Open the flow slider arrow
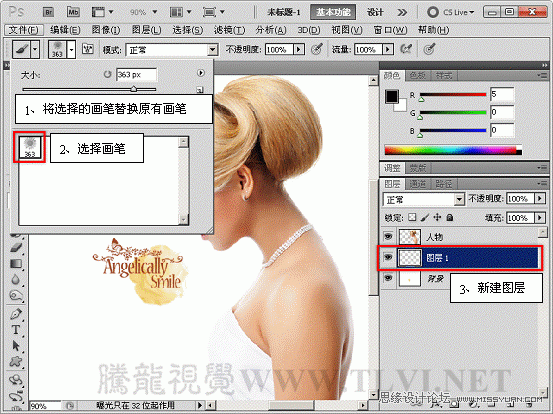Screen dimensions: 553x414 tap(388, 49)
